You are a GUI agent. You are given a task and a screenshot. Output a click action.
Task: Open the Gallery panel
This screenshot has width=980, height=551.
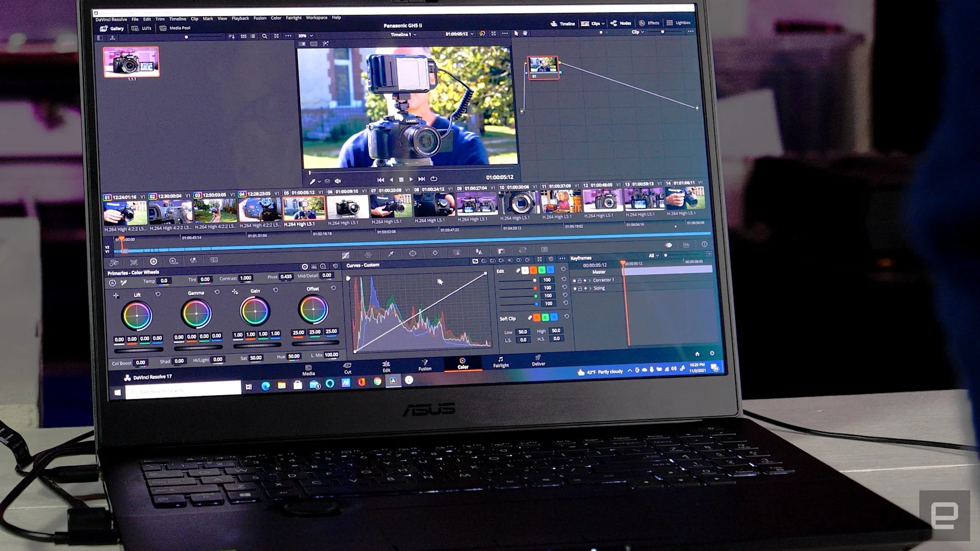[112, 28]
